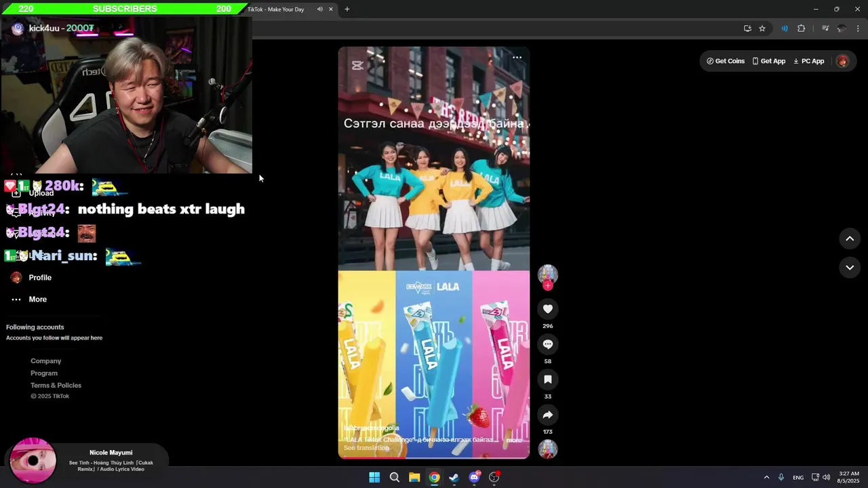Expand the Company footer section
Image resolution: width=868 pixels, height=488 pixels.
coord(45,361)
